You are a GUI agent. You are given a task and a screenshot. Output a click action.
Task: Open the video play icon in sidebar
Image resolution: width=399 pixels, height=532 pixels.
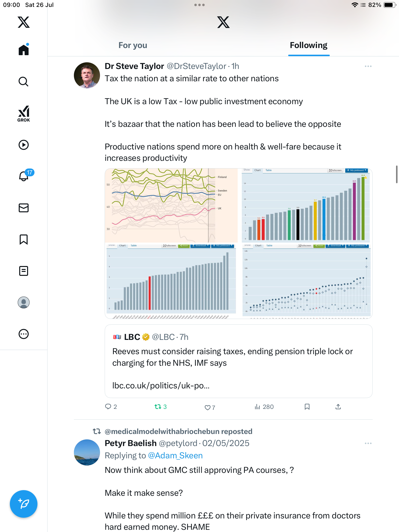point(24,145)
